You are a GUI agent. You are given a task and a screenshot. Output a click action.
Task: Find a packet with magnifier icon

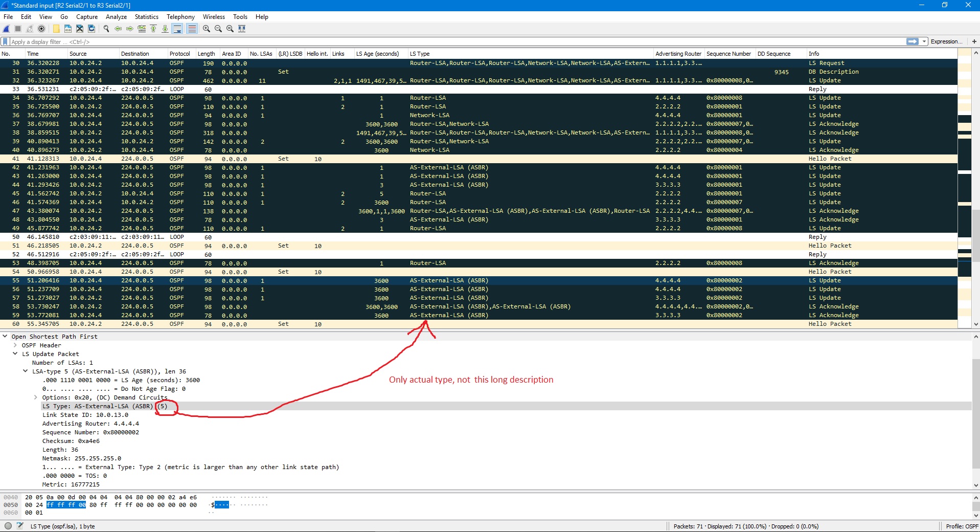[x=106, y=29]
